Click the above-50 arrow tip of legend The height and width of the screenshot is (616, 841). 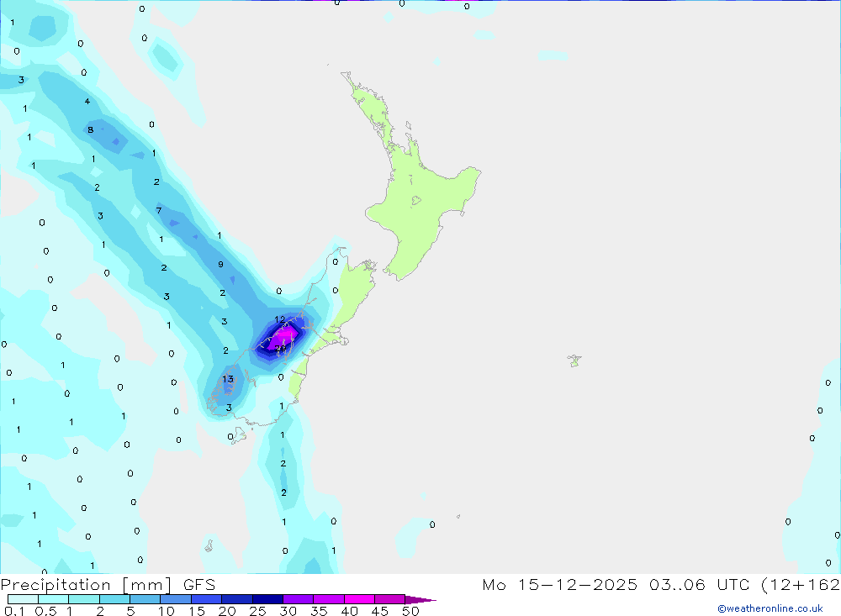pos(421,600)
